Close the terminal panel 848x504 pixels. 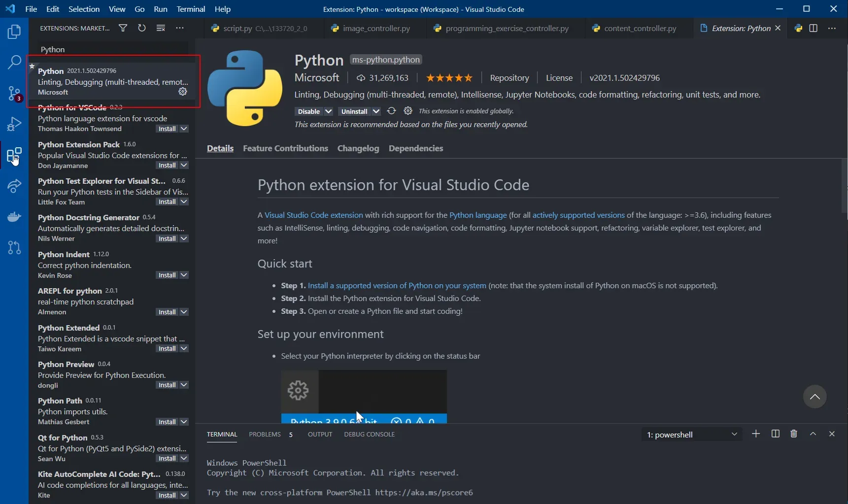[832, 434]
